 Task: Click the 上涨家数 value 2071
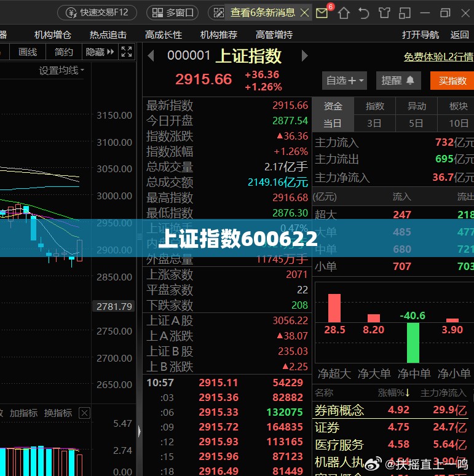(x=297, y=274)
